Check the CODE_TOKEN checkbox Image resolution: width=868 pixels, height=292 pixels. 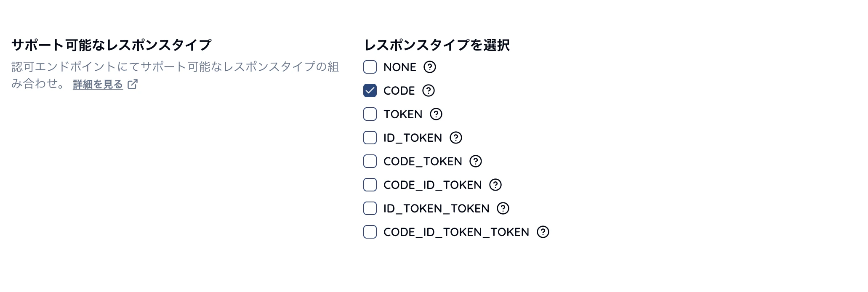370,161
